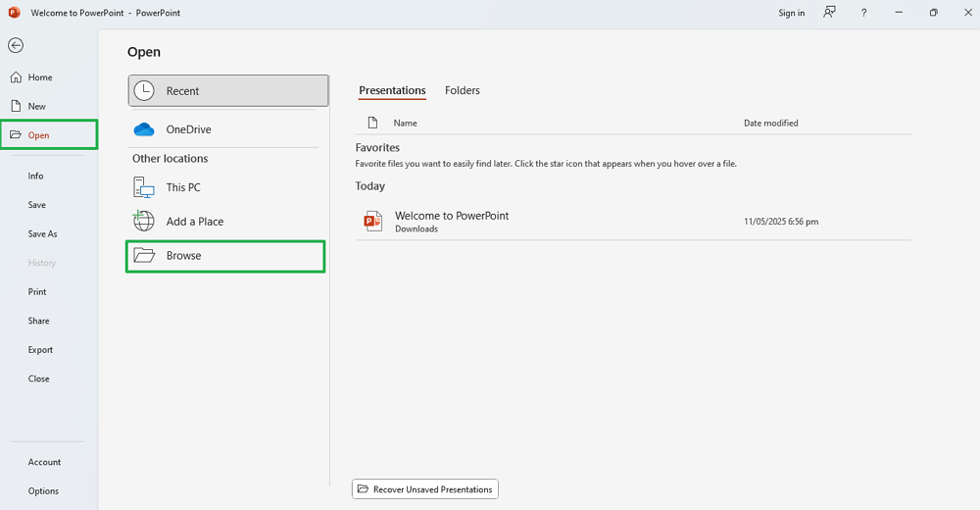Screen dimensions: 980x510
Task: Click the Downloads location text under file
Action: (x=416, y=229)
